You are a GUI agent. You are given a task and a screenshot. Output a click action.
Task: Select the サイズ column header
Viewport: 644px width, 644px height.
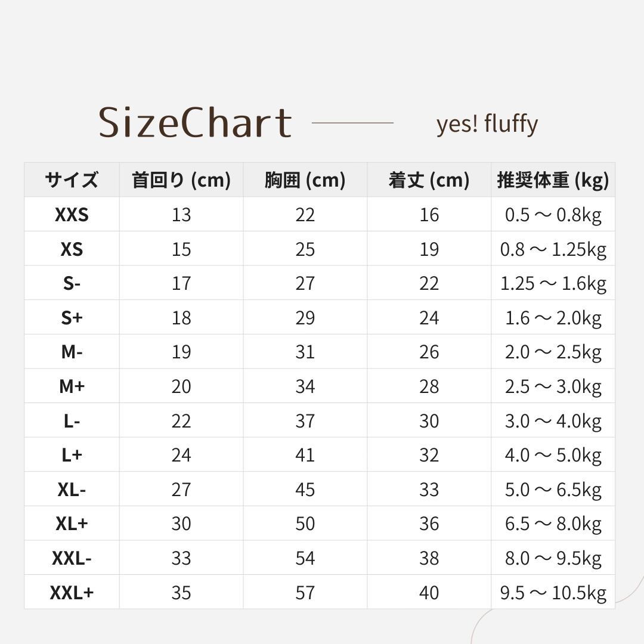point(72,180)
